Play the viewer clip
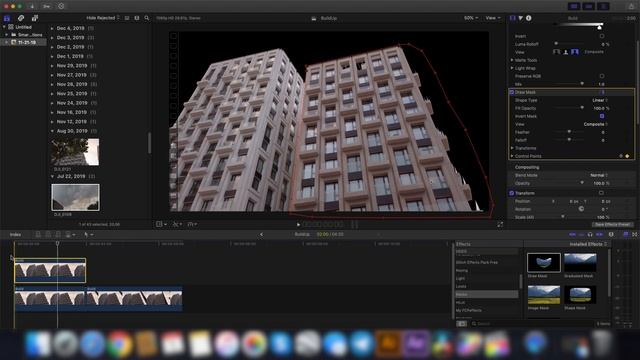 coord(298,224)
